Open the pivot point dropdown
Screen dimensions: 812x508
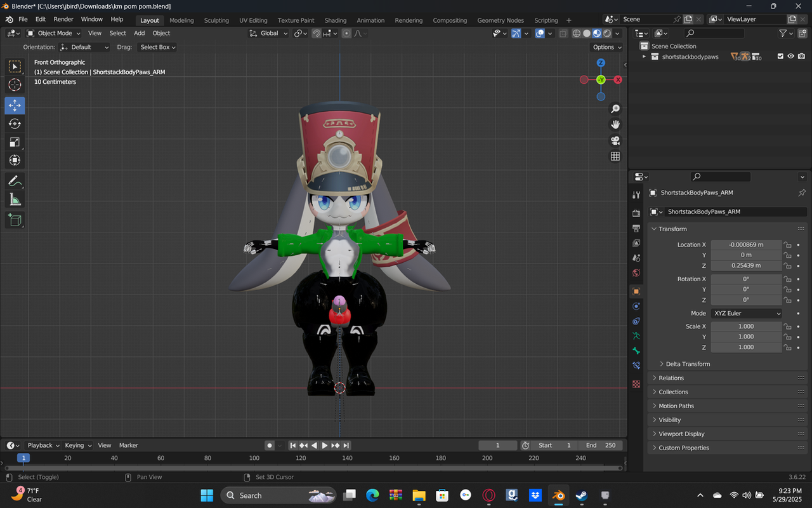click(x=300, y=33)
